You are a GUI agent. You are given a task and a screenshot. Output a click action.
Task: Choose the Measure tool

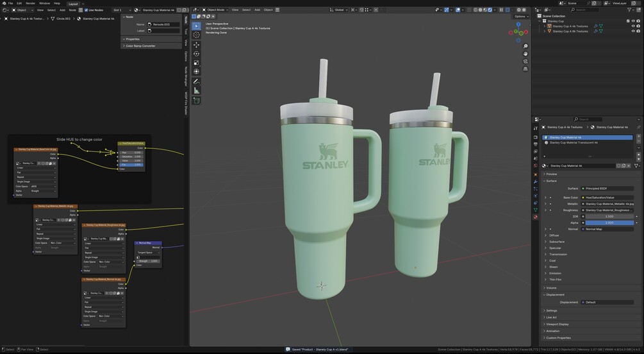click(197, 91)
